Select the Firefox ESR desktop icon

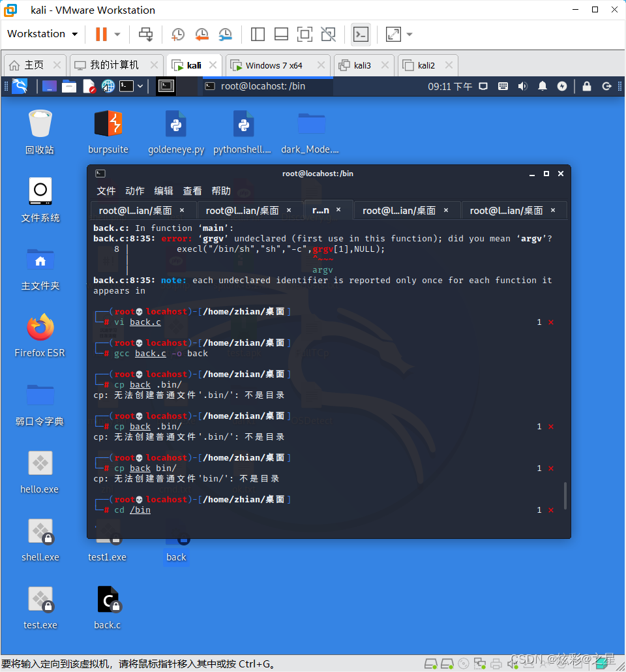[40, 335]
